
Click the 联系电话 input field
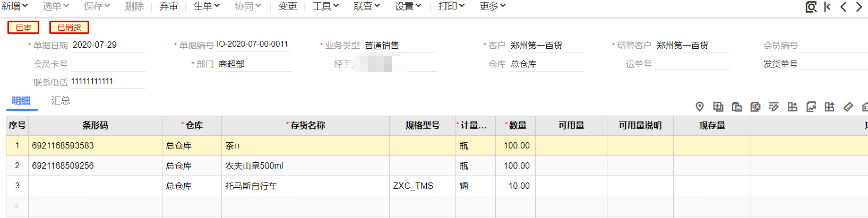(x=108, y=82)
